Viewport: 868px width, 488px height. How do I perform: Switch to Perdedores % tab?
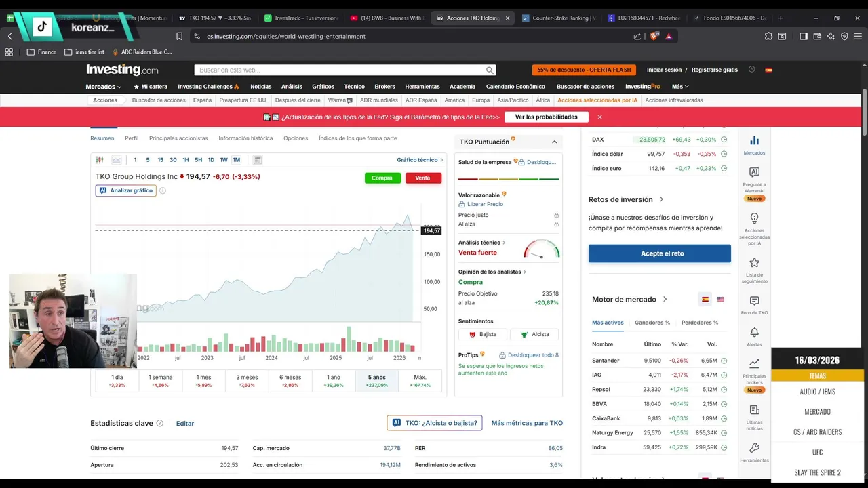coord(700,323)
